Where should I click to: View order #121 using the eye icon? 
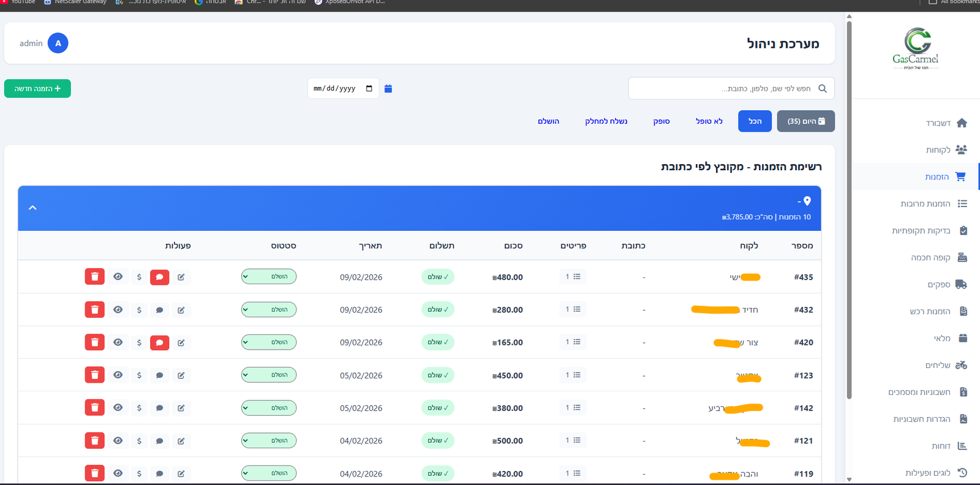click(x=118, y=441)
